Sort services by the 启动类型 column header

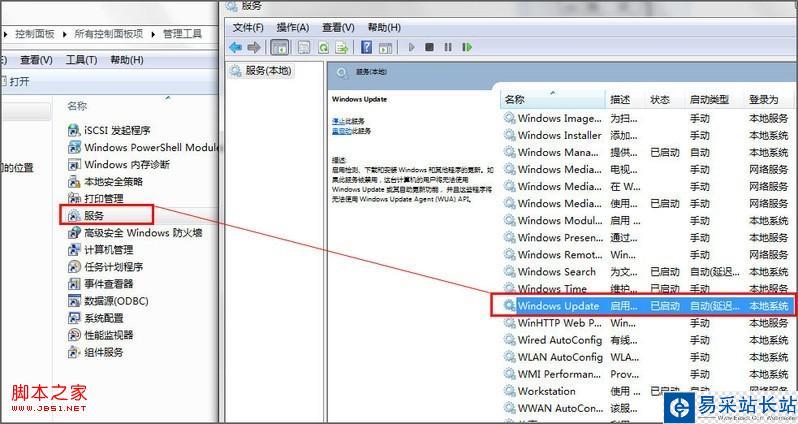click(x=714, y=99)
